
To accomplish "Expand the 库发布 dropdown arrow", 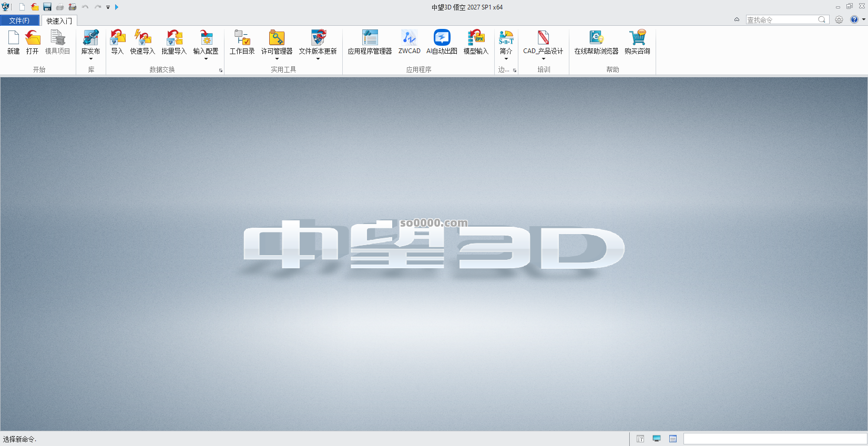I will (x=90, y=59).
